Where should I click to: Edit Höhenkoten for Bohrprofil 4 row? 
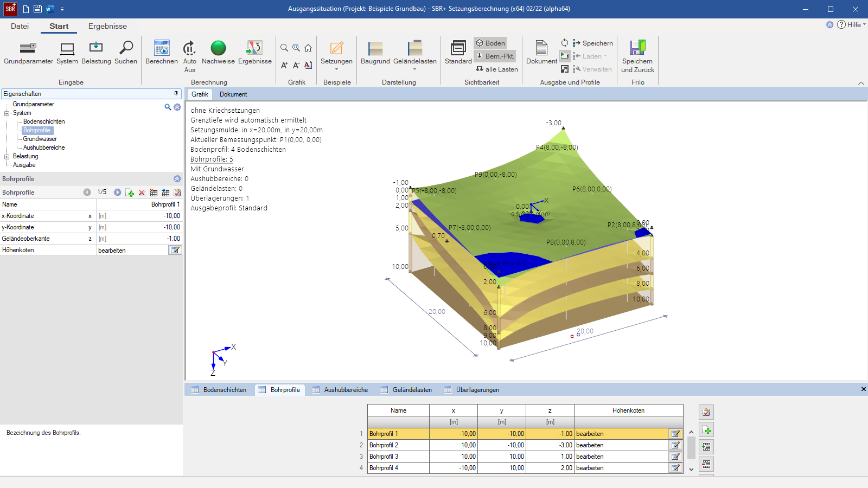click(675, 468)
